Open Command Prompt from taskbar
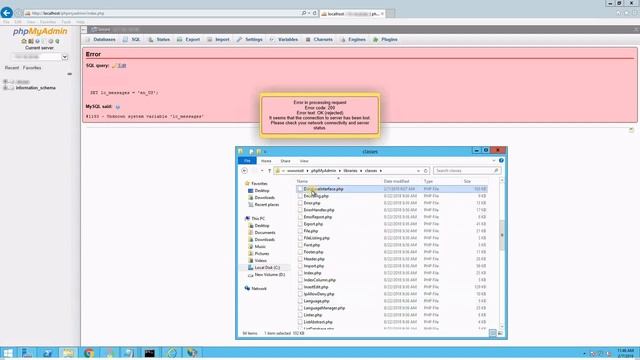 tap(150, 353)
